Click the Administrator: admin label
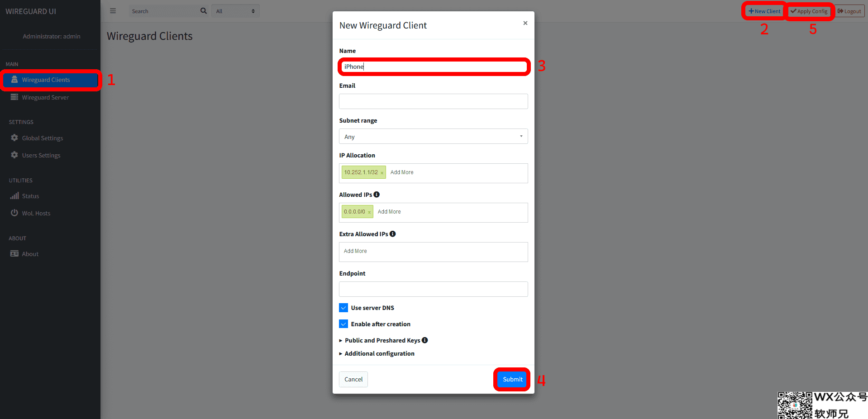The height and width of the screenshot is (419, 868). 52,36
